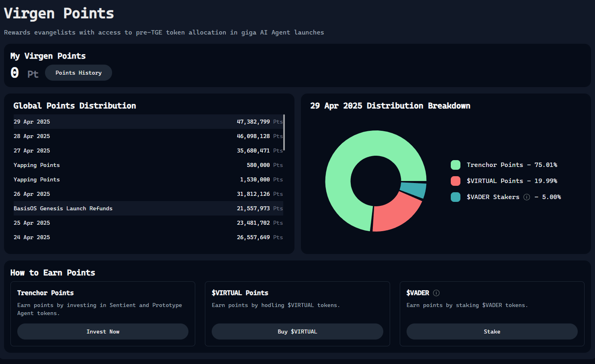The image size is (595, 364).
Task: Select the 29 Apr 2025 distribution row
Action: click(148, 122)
